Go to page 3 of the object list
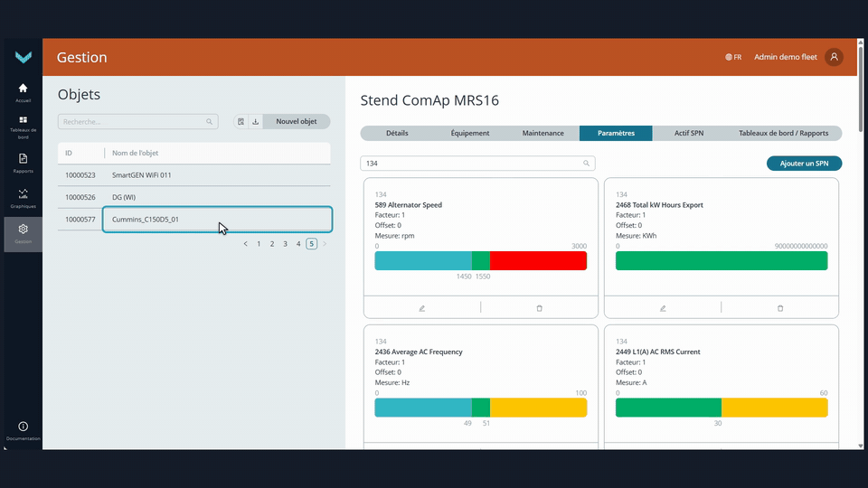Screen dimensions: 868x488 pos(285,244)
